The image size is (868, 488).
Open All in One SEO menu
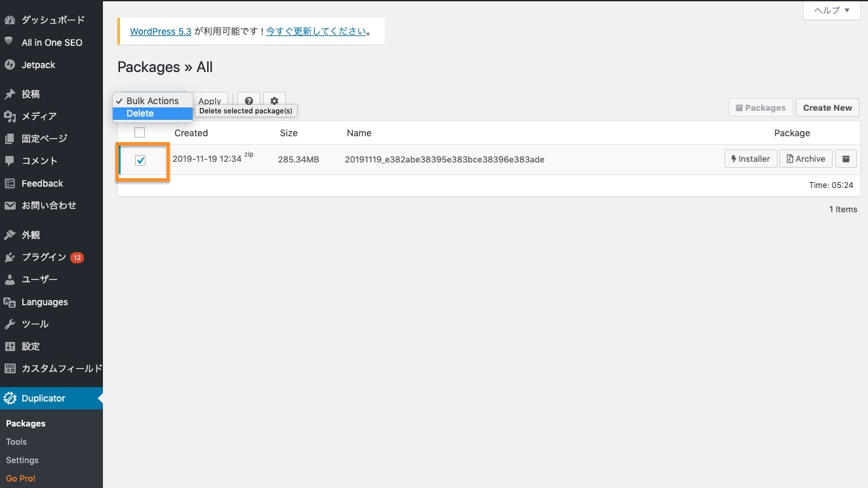(x=52, y=43)
